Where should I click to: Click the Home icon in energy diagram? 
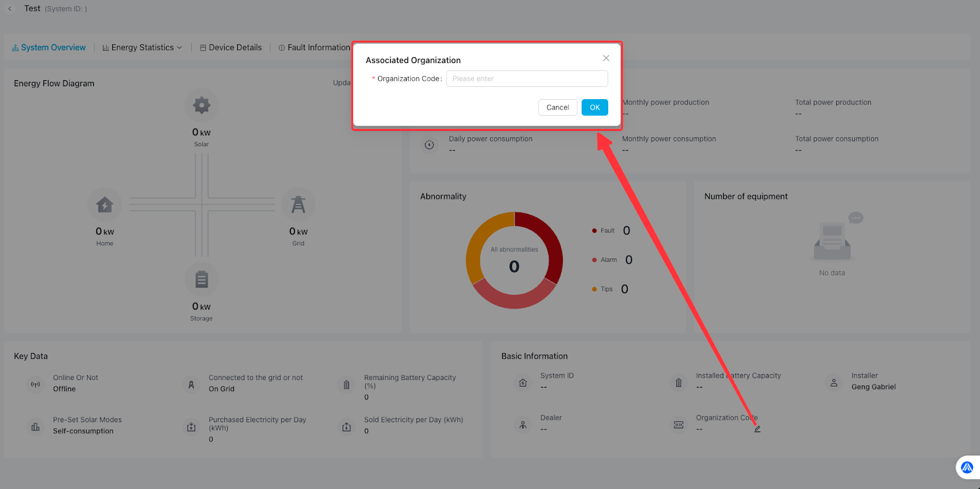tap(105, 204)
